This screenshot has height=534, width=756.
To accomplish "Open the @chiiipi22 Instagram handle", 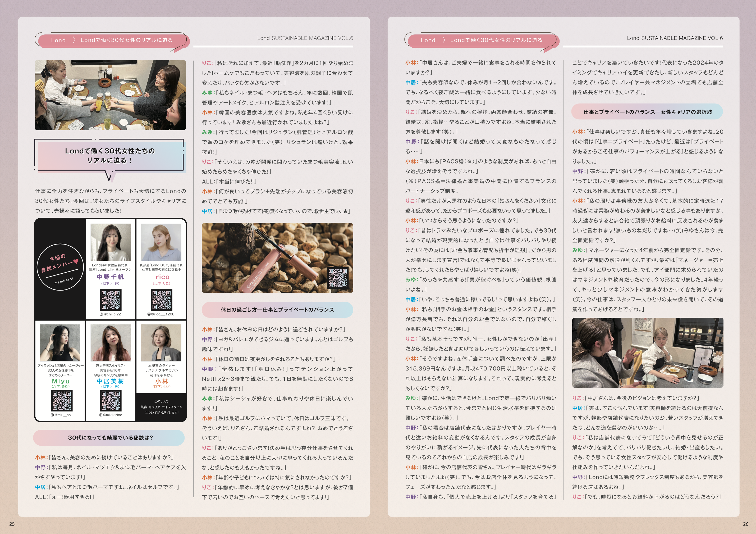I will (x=112, y=314).
